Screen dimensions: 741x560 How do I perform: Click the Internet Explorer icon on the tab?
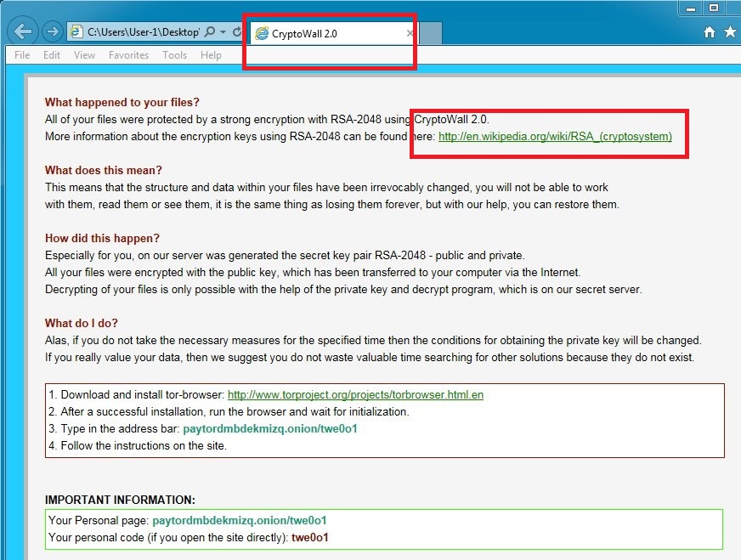tap(262, 33)
